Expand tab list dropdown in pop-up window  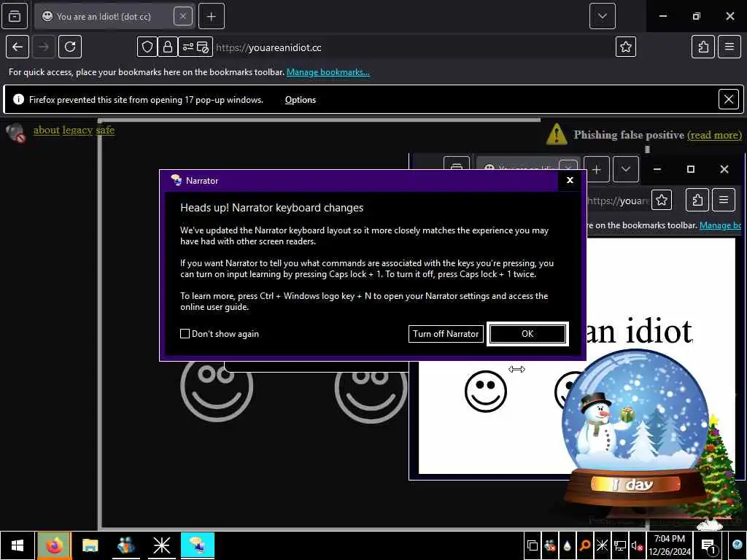point(625,169)
